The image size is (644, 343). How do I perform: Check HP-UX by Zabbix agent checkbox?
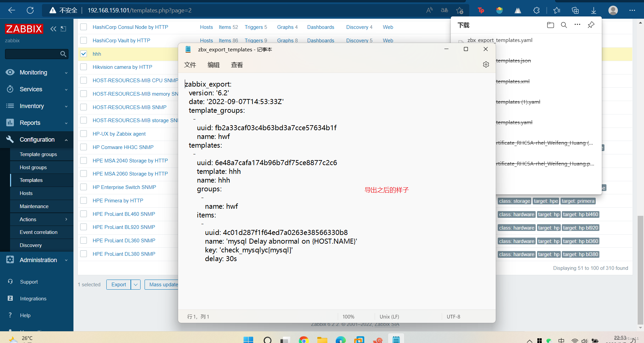click(x=84, y=134)
